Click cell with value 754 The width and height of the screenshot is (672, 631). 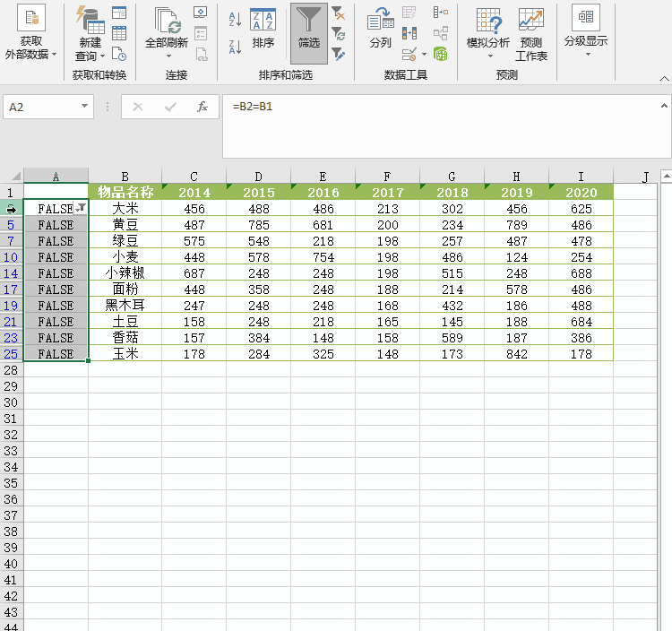[323, 257]
